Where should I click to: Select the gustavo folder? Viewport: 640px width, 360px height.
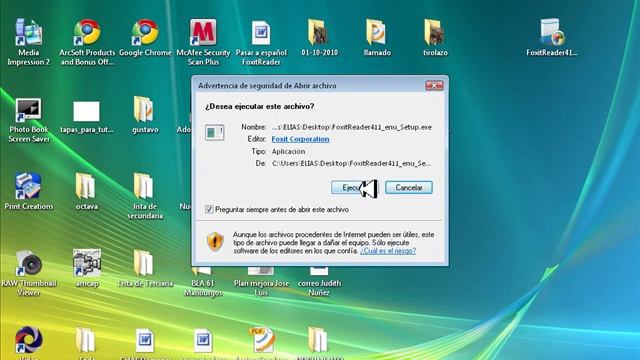click(145, 115)
